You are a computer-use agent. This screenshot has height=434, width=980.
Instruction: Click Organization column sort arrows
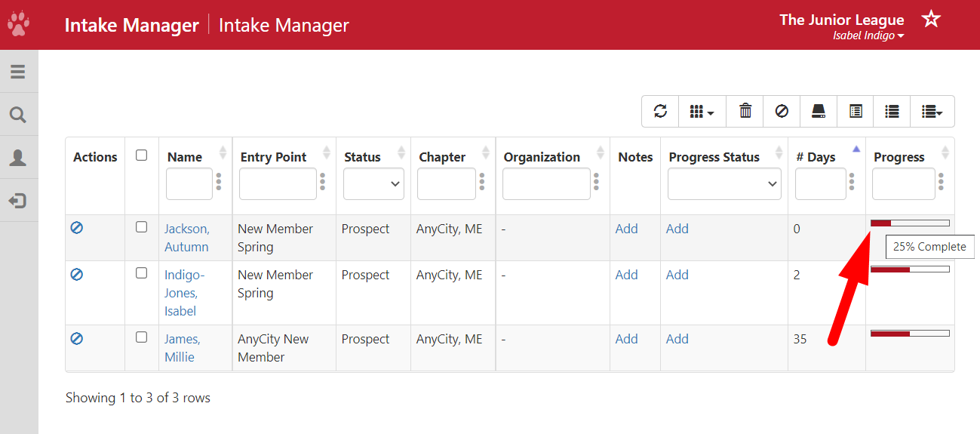click(601, 152)
